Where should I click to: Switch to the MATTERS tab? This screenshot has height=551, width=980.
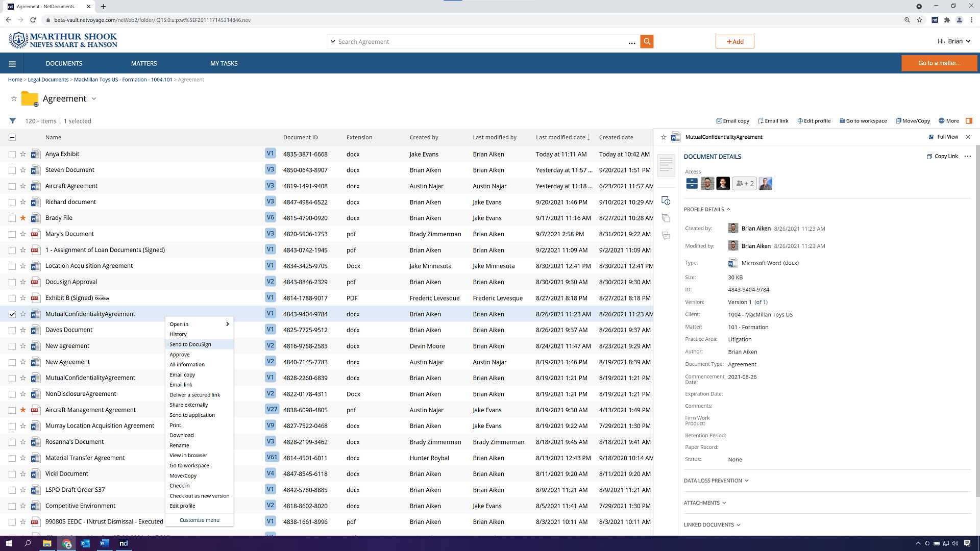(x=143, y=63)
